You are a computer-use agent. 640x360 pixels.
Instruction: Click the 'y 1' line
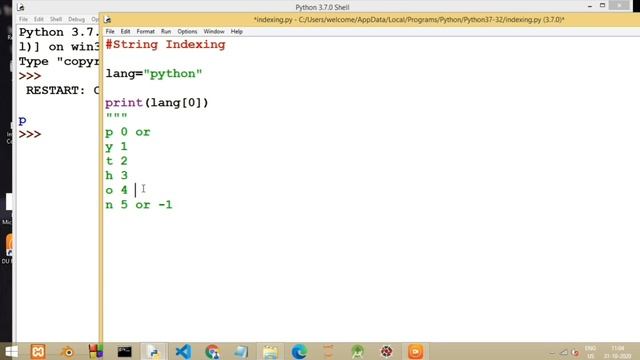coord(116,147)
